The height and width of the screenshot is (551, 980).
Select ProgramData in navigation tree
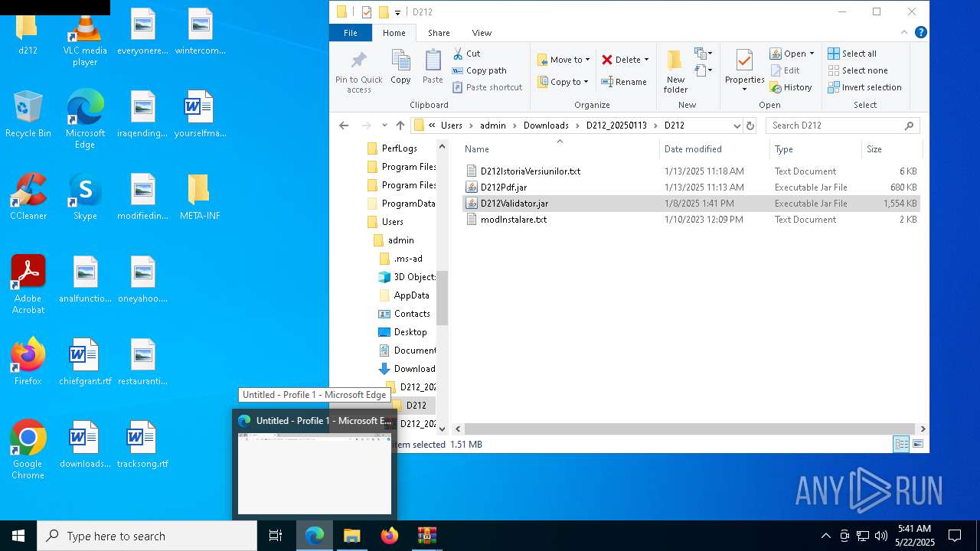[408, 204]
